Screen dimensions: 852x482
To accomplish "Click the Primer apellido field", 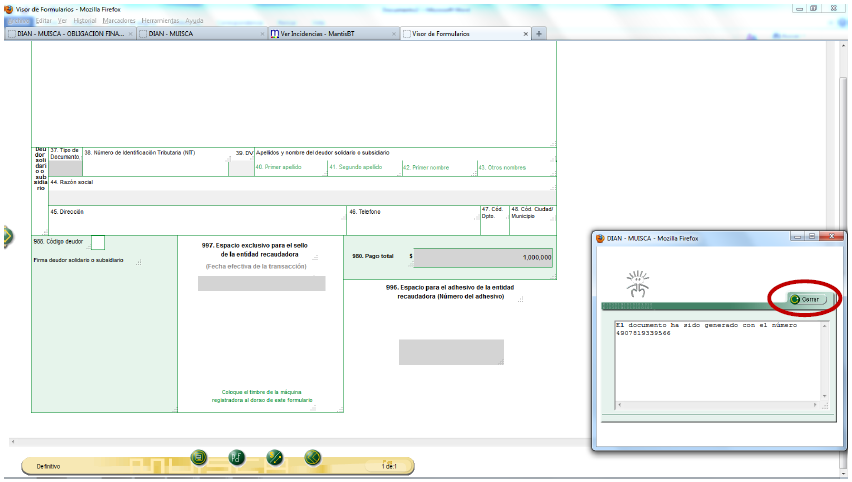I will point(291,168).
